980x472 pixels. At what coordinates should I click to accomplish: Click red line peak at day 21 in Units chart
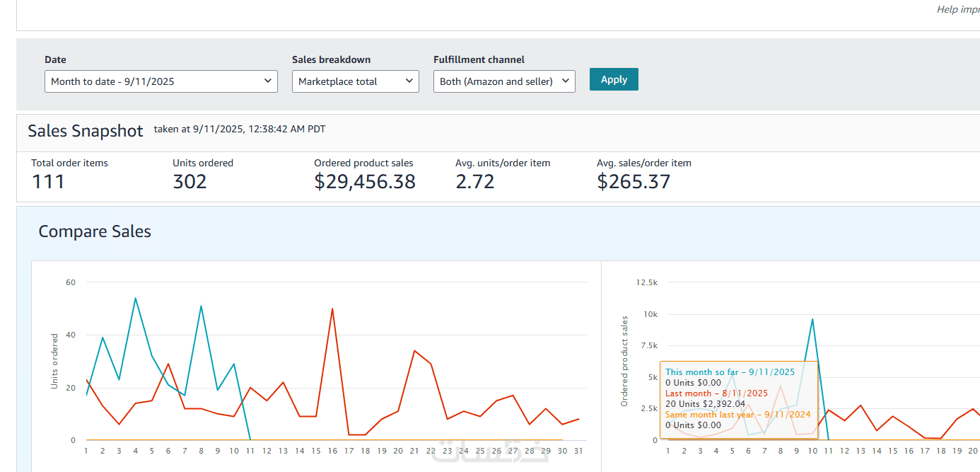click(414, 351)
